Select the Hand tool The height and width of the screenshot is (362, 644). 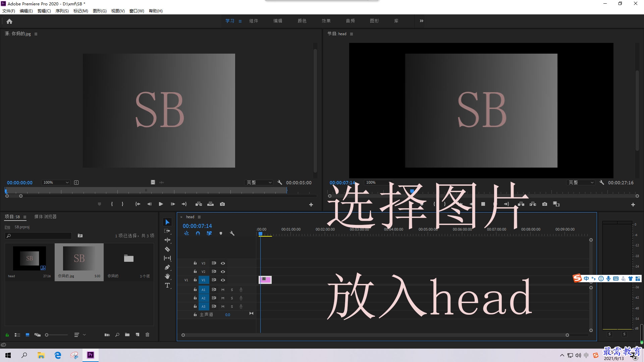click(167, 276)
